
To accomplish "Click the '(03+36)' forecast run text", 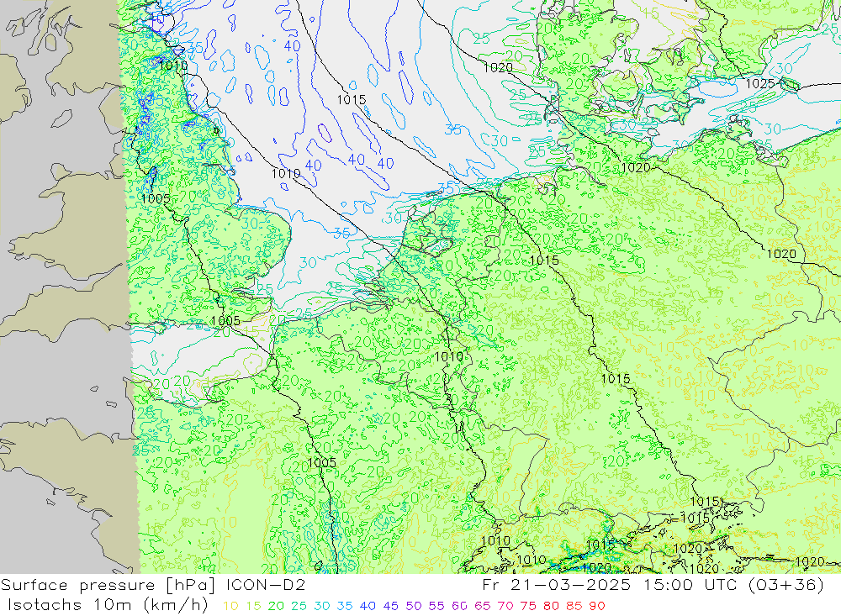I will (x=785, y=585).
